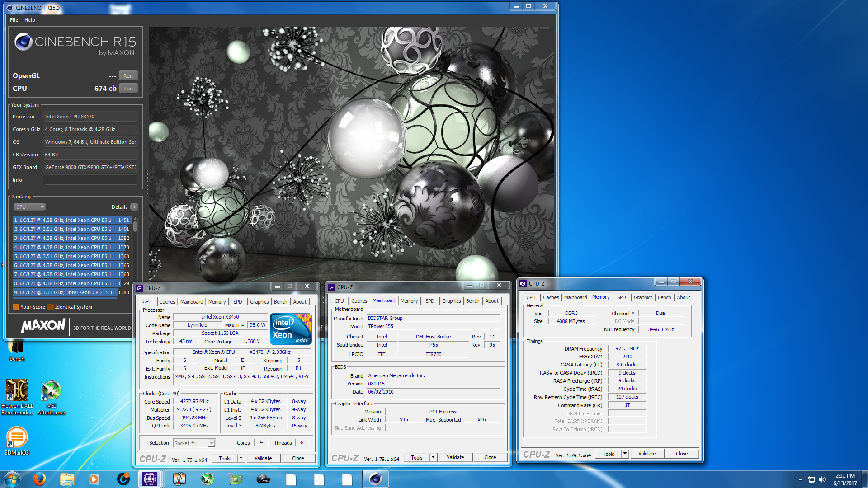Open MSI Afterburner desktop shortcut

pos(52,397)
